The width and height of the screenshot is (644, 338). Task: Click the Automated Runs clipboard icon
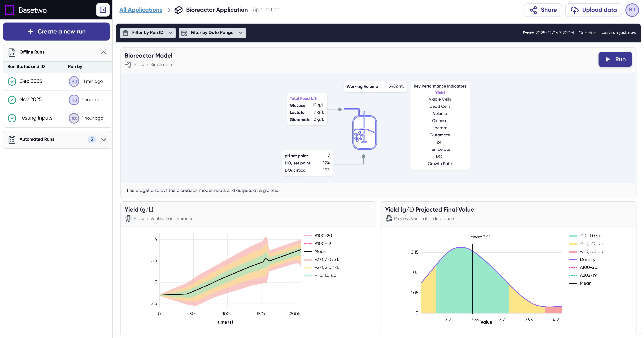12,139
